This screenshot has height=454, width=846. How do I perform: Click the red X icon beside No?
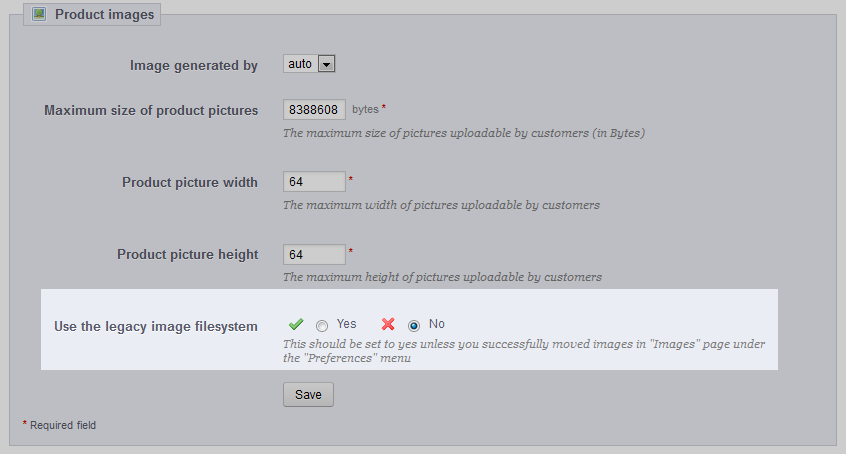point(388,324)
